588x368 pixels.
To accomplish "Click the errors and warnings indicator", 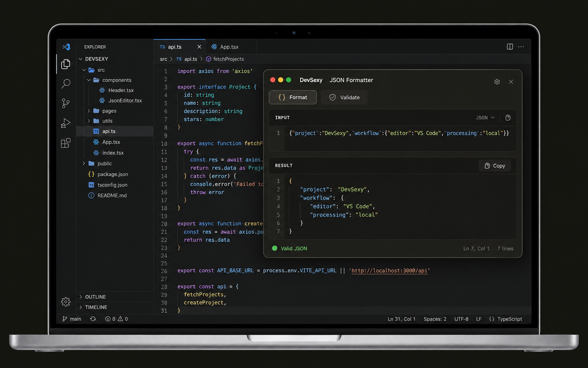I will [116, 319].
